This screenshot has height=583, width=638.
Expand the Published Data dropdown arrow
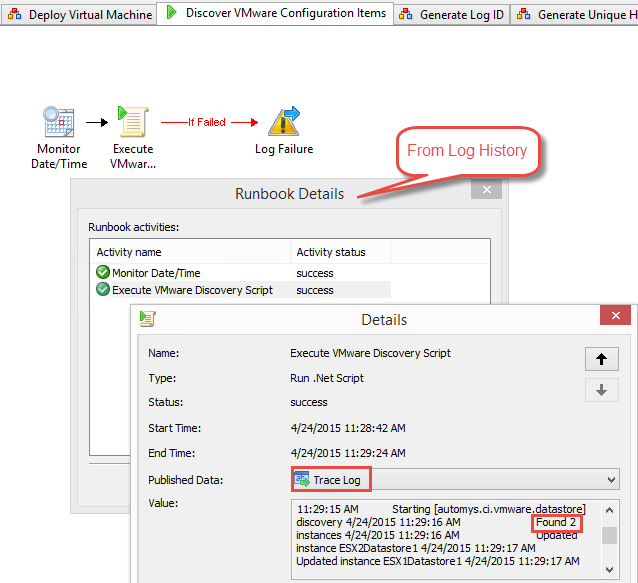[611, 480]
